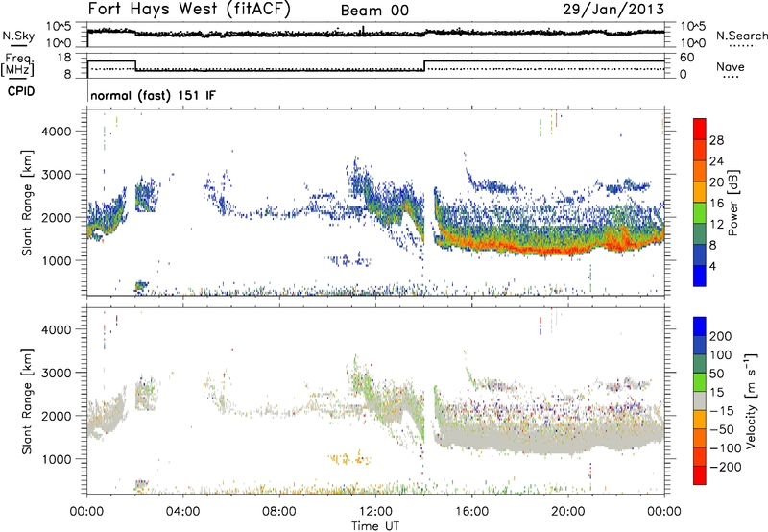Click the frequency axis label '18'
This screenshot has width=768, height=532.
tap(63, 58)
